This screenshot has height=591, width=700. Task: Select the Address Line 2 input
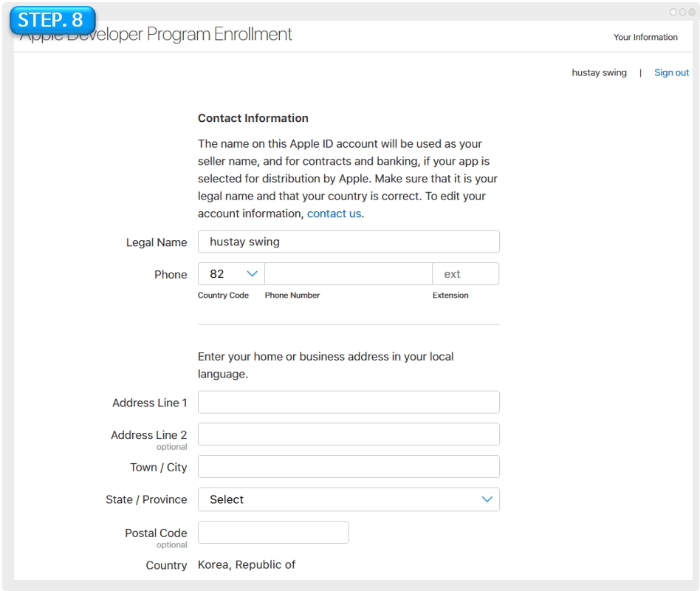point(349,434)
